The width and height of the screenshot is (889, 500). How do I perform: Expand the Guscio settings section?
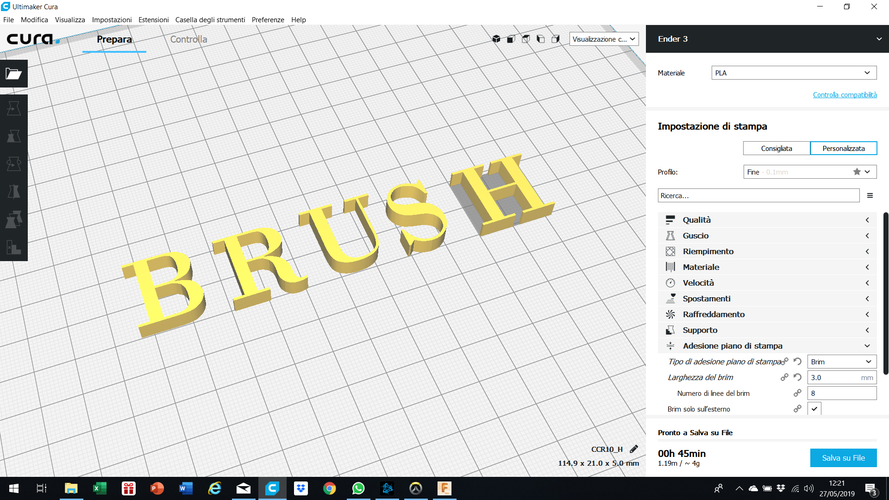(768, 235)
